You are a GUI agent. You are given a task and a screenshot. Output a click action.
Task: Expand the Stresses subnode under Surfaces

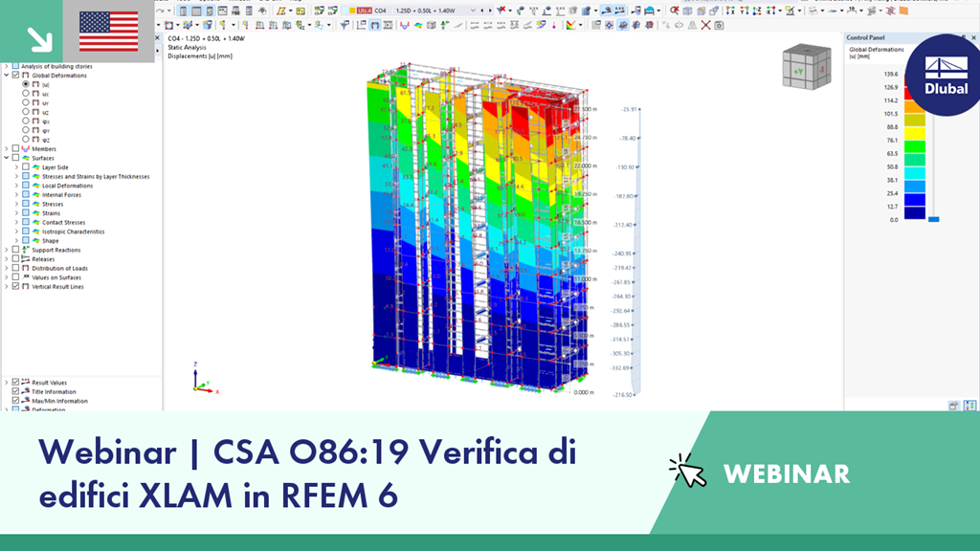[16, 204]
